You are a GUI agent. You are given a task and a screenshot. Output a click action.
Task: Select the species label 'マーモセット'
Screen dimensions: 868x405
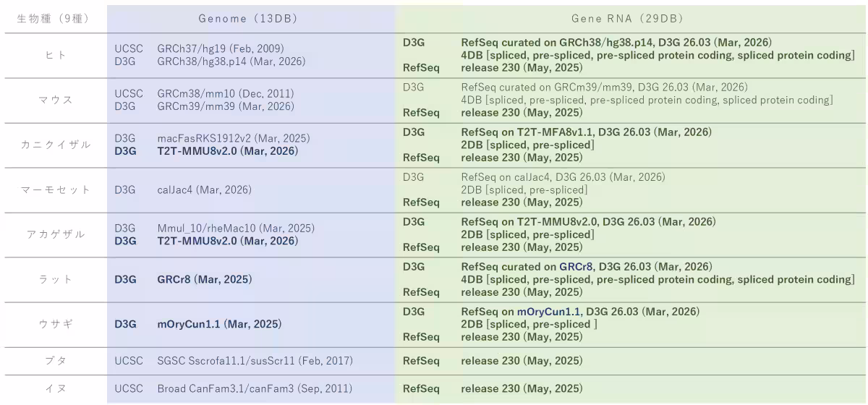[x=56, y=189]
